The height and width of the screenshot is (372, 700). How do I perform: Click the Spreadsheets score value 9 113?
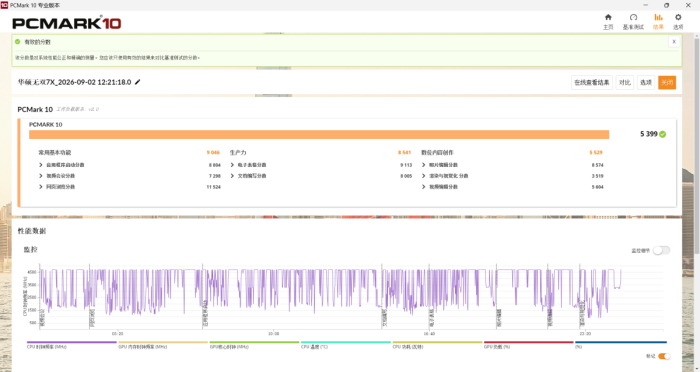(x=406, y=165)
